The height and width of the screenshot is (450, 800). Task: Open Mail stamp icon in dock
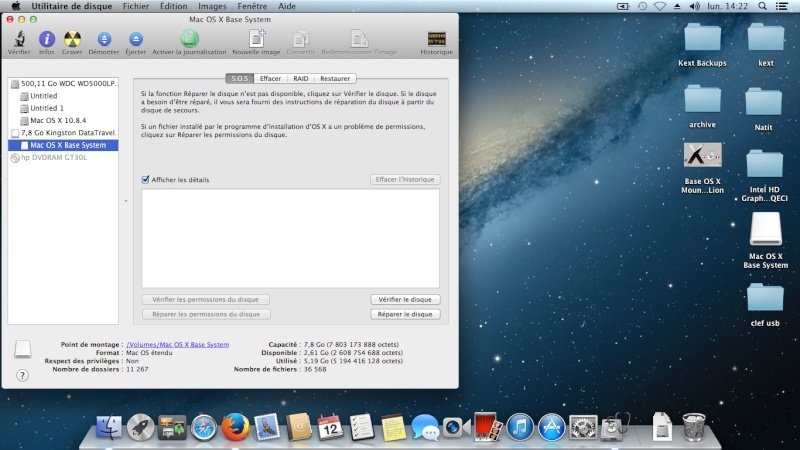click(267, 428)
